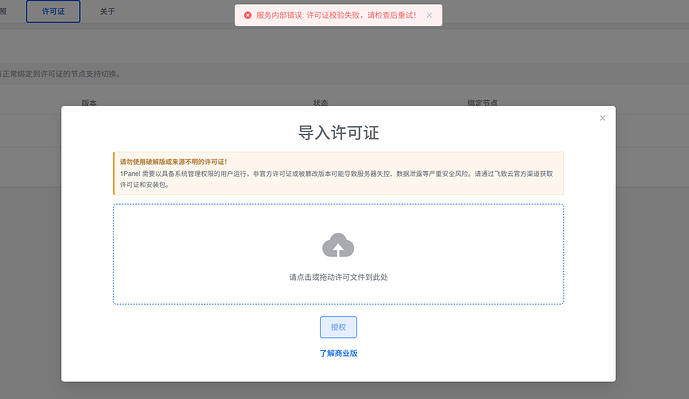The image size is (689, 399).
Task: Click the 1Panel security risk warning paragraph
Action: [337, 179]
